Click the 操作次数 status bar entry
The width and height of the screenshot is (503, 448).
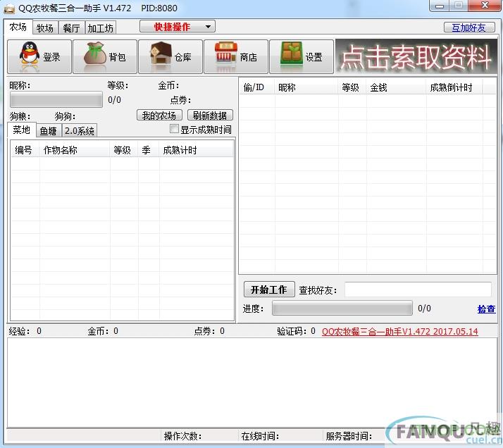click(182, 436)
